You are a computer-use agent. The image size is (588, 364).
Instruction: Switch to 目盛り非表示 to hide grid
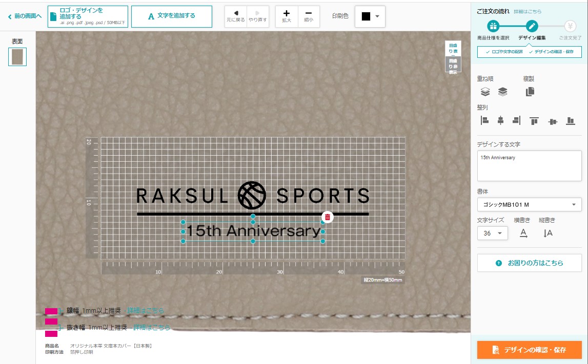(453, 65)
